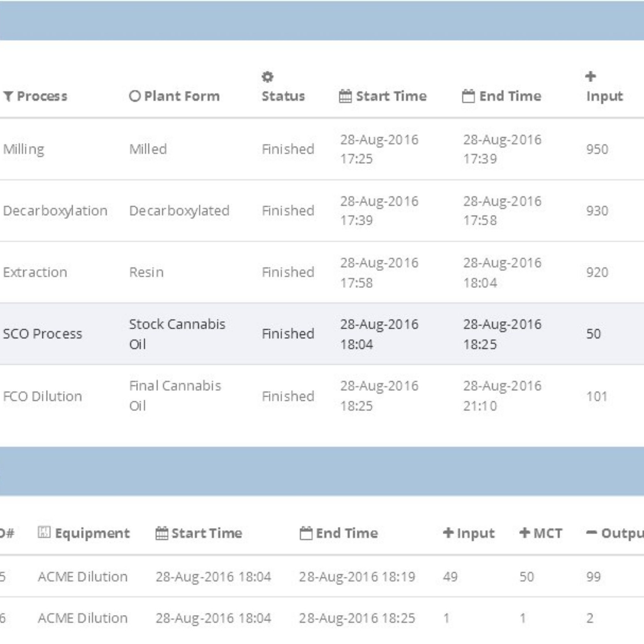644x644 pixels.
Task: Click the plus icon above Input header
Action: pos(590,76)
